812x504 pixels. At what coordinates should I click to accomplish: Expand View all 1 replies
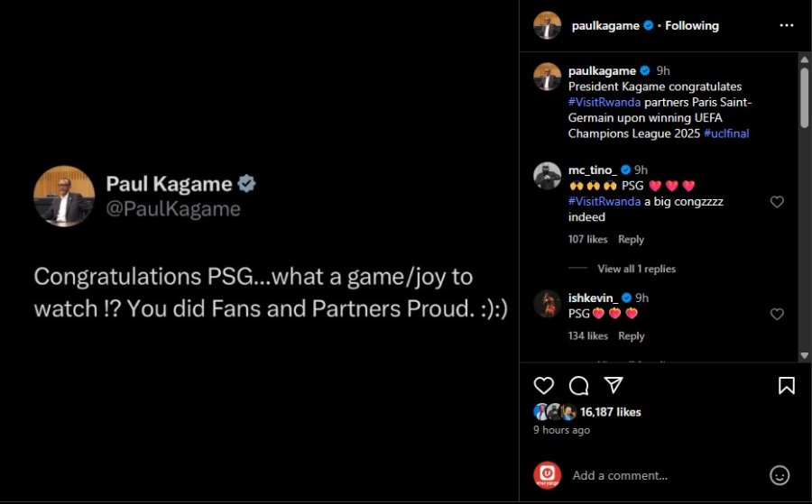click(x=636, y=269)
